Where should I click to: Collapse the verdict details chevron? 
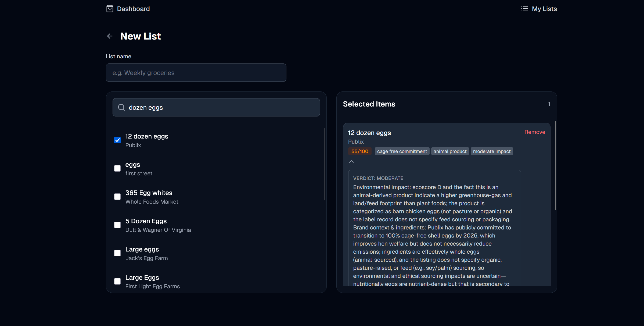[x=351, y=162]
